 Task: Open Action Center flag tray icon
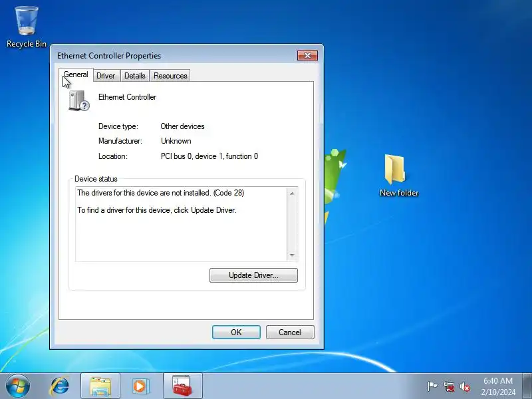[432, 386]
